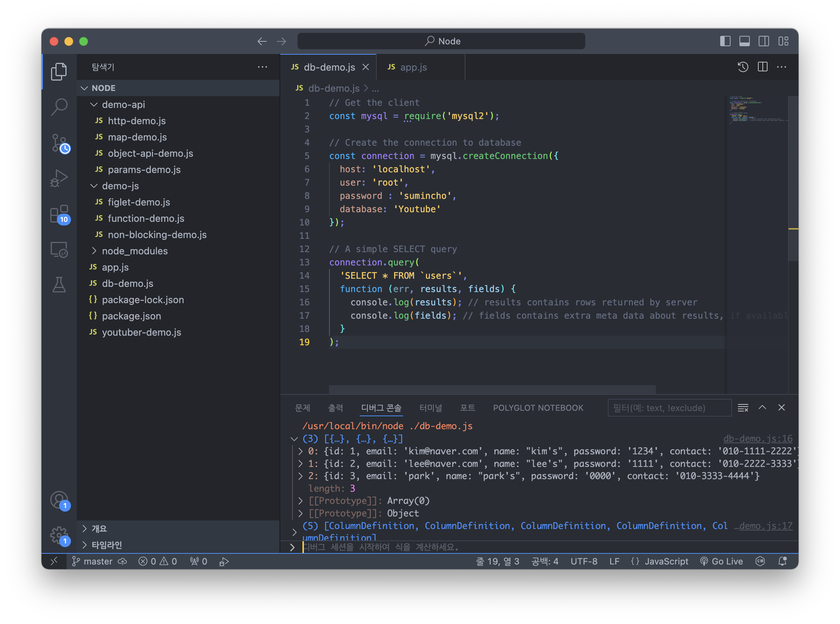The image size is (840, 624).
Task: Open the Extensions view with the 10 badge
Action: [x=60, y=214]
